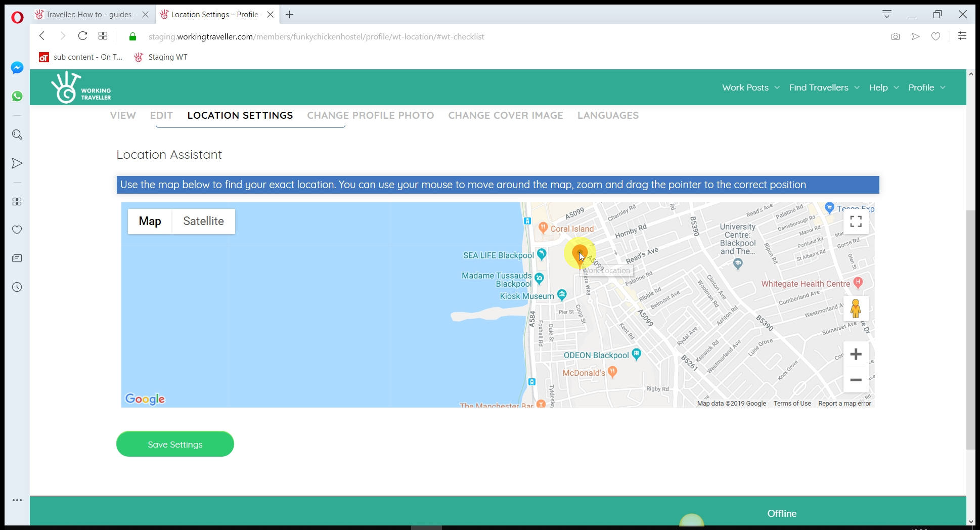Open the Terms of Use link
This screenshot has height=530, width=980.
point(792,404)
